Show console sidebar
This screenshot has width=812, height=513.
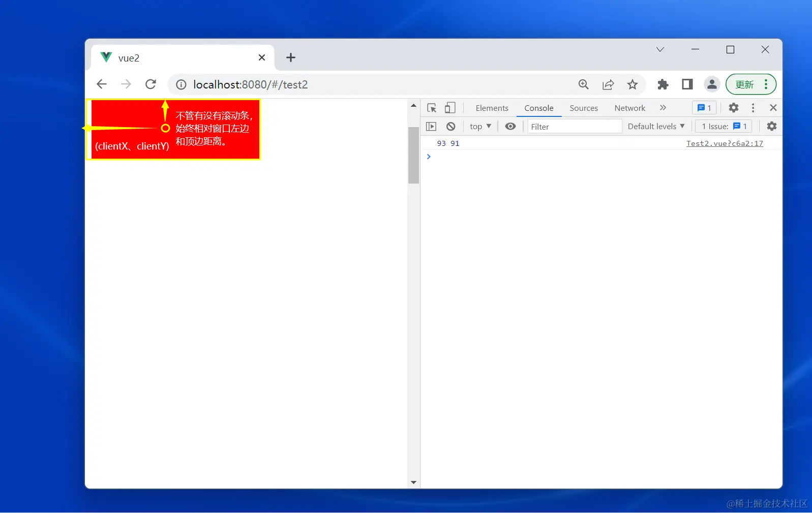pyautogui.click(x=431, y=126)
